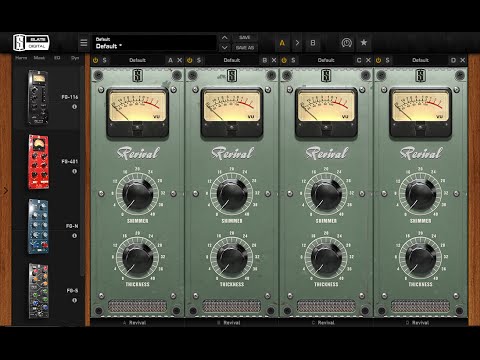
Task: Click slot A's Shimmer knob
Action: click(137, 194)
